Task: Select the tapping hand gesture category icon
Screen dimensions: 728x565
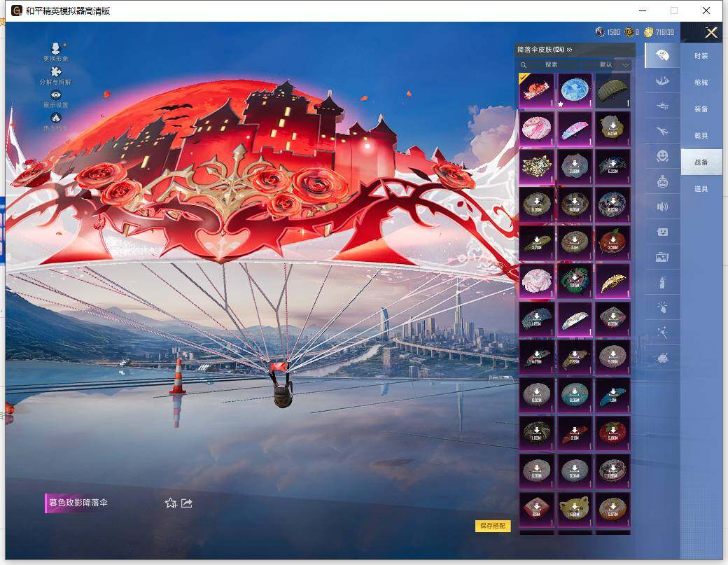Action: pos(662,307)
